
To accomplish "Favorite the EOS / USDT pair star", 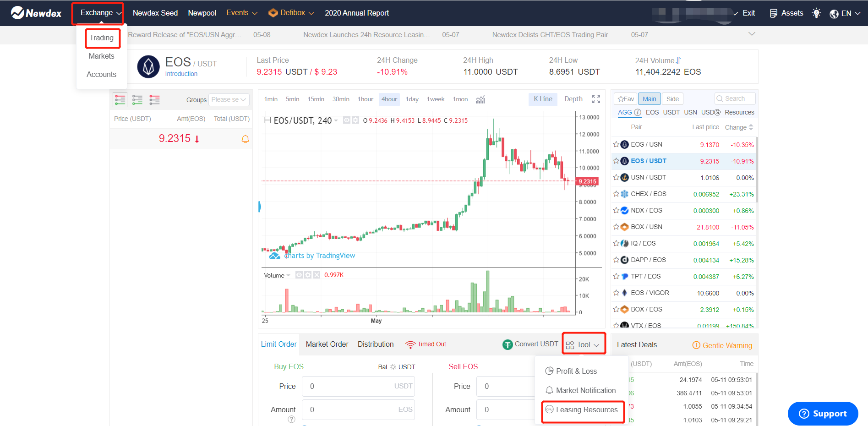I will pos(616,161).
